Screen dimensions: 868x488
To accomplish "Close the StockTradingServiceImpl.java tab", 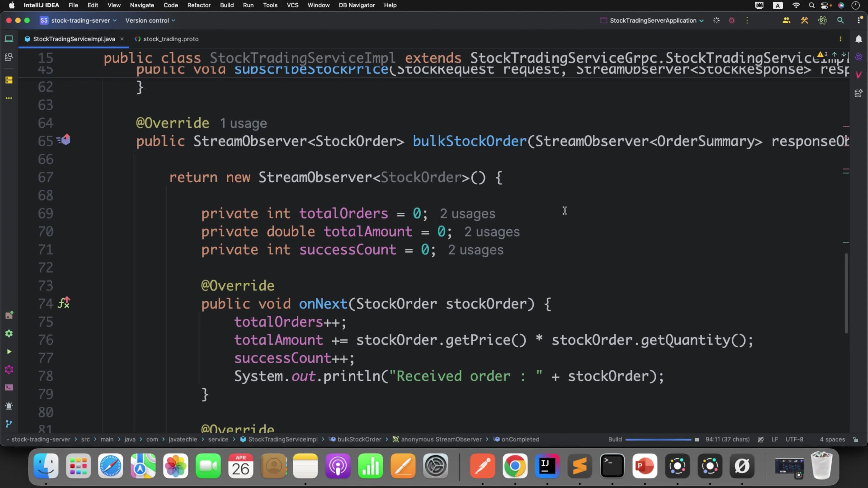I will [x=122, y=39].
